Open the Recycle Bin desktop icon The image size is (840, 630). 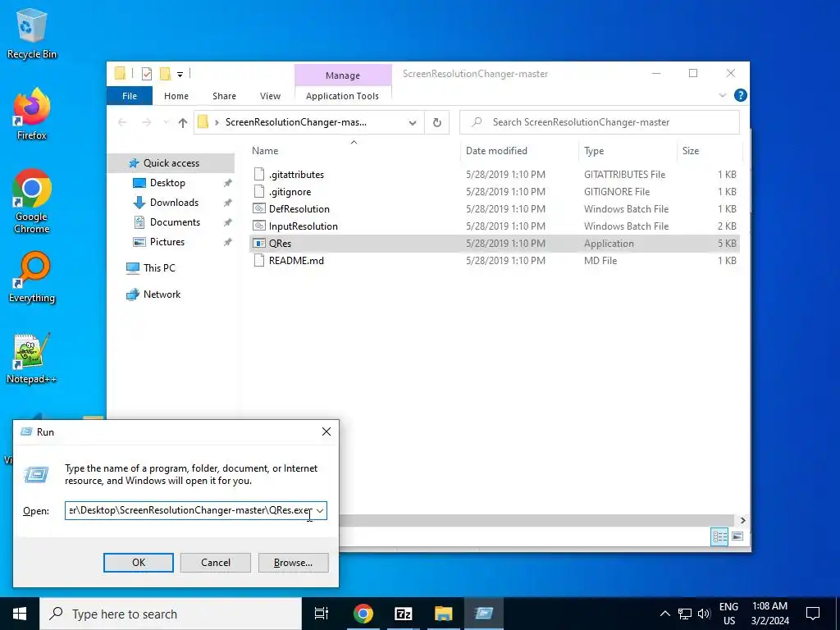pyautogui.click(x=32, y=34)
